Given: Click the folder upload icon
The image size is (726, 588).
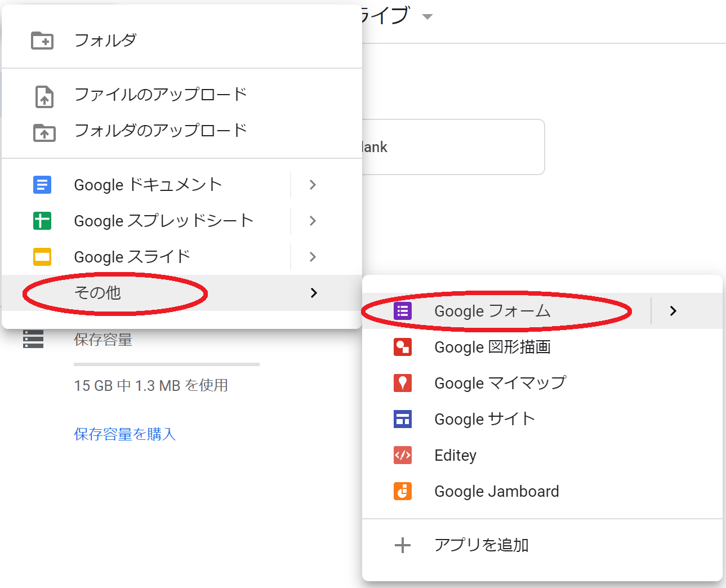Looking at the screenshot, I should [44, 133].
